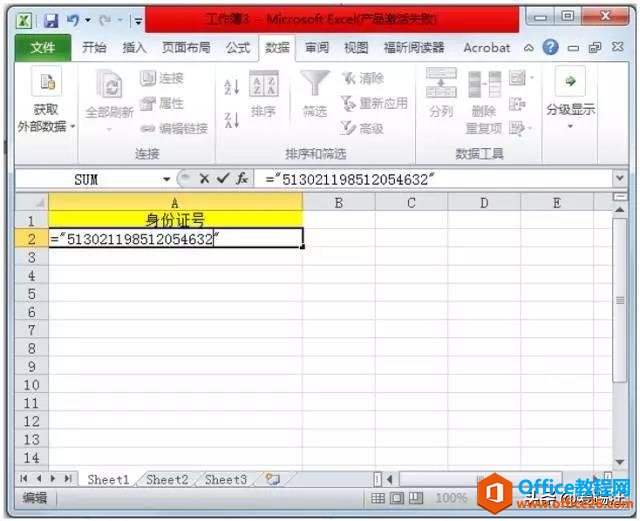
Task: Click the Undo arrow icon
Action: pyautogui.click(x=73, y=20)
